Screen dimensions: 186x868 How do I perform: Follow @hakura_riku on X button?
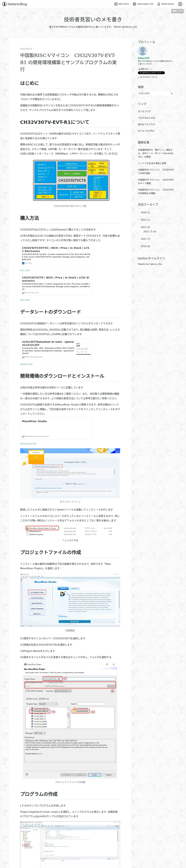click(x=151, y=73)
